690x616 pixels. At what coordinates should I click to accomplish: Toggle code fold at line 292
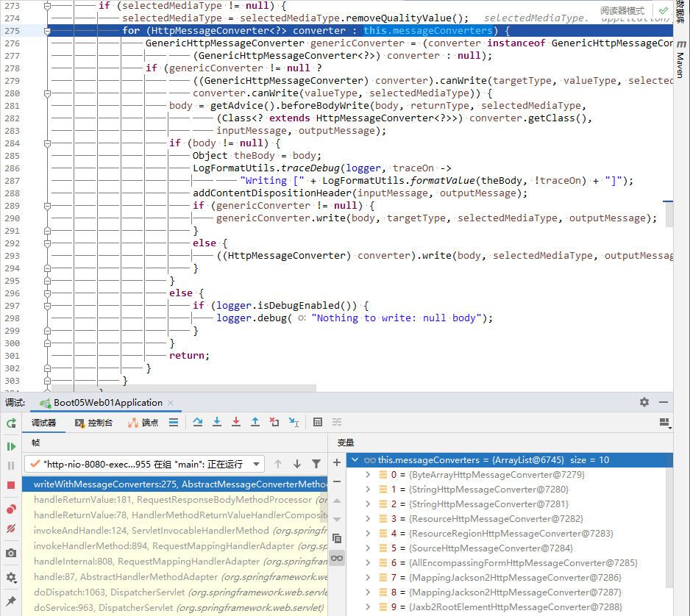point(48,243)
